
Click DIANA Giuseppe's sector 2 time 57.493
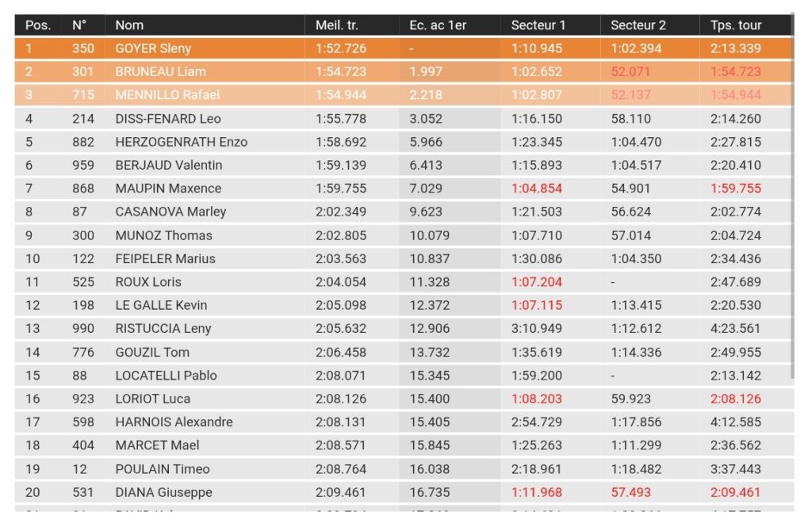(x=631, y=492)
